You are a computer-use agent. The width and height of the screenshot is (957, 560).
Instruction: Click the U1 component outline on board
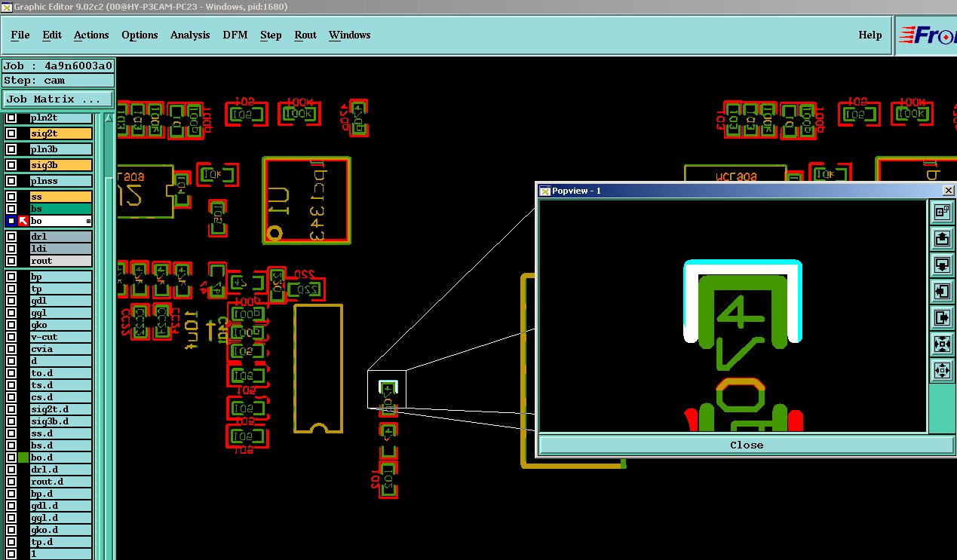click(x=307, y=200)
